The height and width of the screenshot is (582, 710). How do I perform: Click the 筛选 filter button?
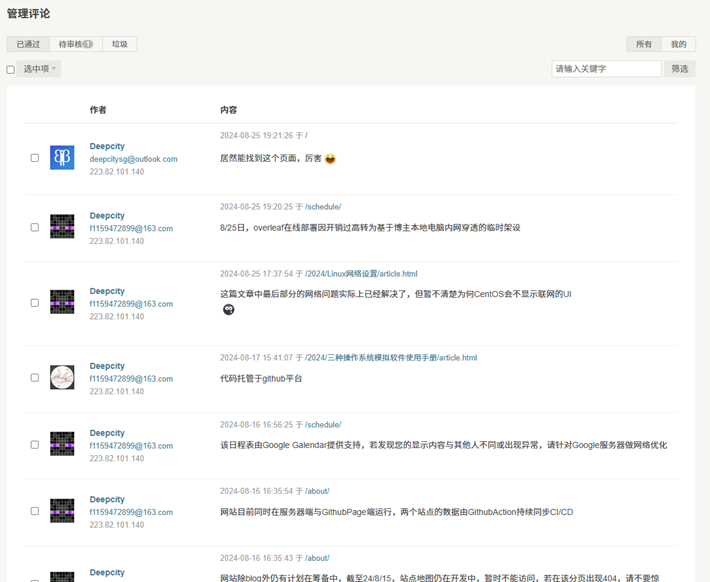point(680,69)
